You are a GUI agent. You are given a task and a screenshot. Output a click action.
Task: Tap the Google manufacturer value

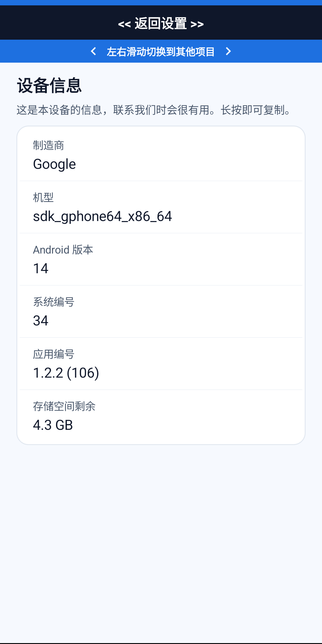[x=54, y=164]
